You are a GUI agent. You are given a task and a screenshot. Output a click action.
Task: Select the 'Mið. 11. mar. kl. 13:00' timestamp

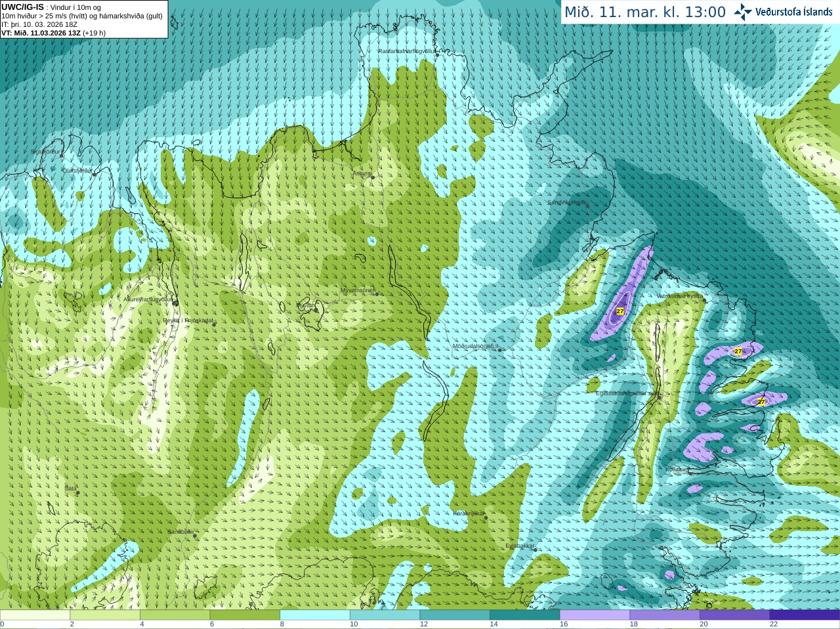[645, 12]
